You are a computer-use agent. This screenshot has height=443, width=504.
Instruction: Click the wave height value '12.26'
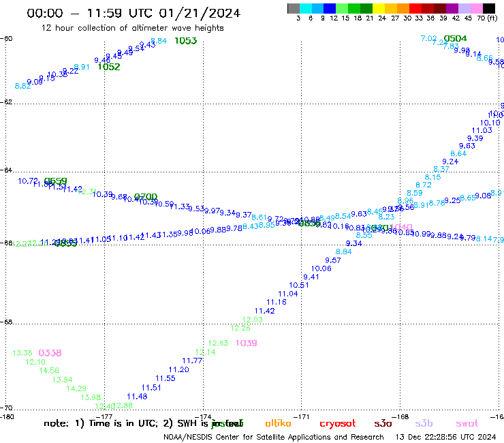[240, 328]
